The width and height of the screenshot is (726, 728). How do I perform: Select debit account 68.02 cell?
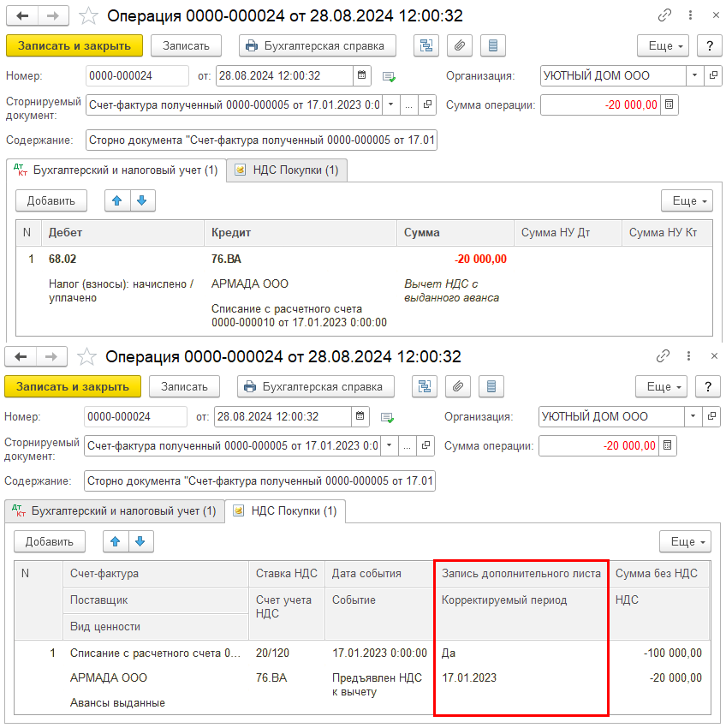click(62, 259)
